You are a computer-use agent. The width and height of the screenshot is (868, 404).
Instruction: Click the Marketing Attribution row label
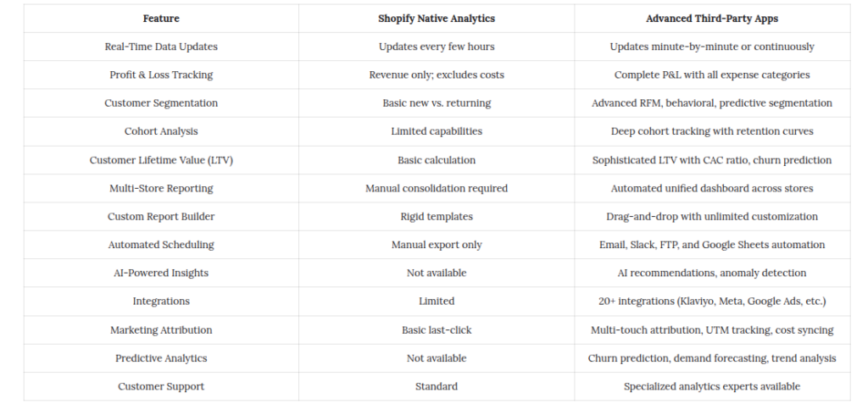(x=161, y=329)
